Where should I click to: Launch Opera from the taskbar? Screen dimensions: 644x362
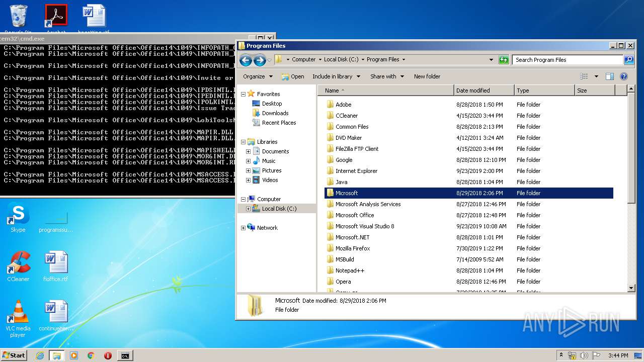pos(108,355)
